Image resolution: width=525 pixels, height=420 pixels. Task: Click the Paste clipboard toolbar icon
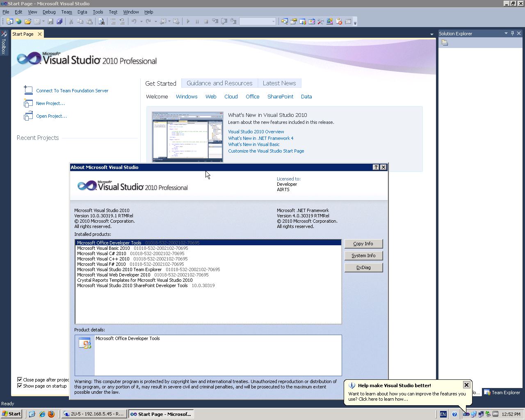coord(89,21)
